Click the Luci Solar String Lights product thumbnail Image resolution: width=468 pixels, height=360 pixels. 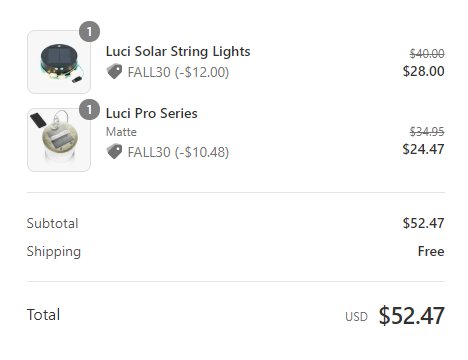pyautogui.click(x=59, y=62)
